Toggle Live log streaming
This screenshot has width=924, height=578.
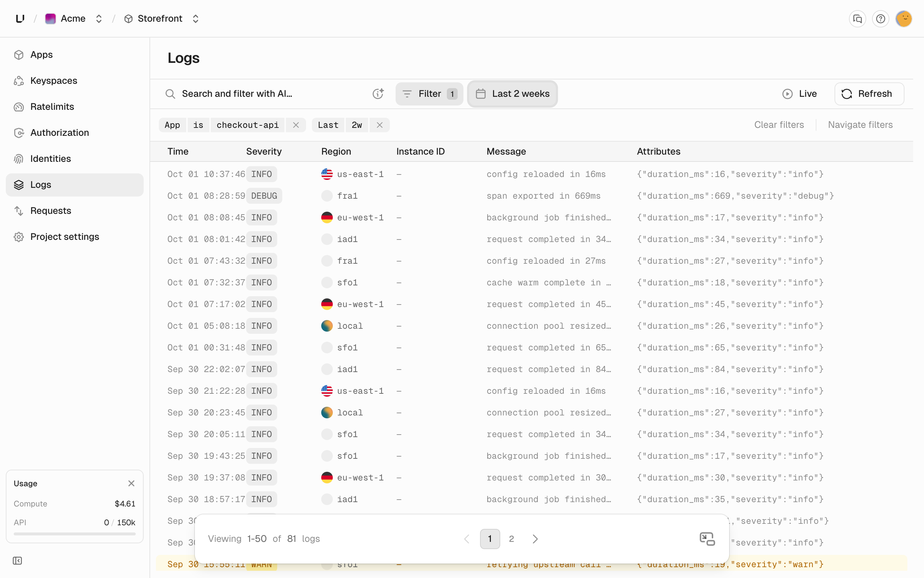click(799, 94)
